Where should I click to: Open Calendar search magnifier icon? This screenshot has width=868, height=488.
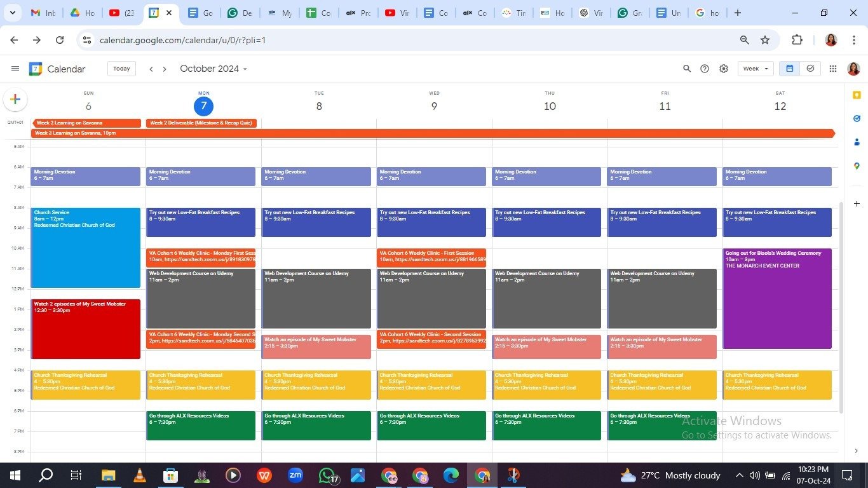686,69
